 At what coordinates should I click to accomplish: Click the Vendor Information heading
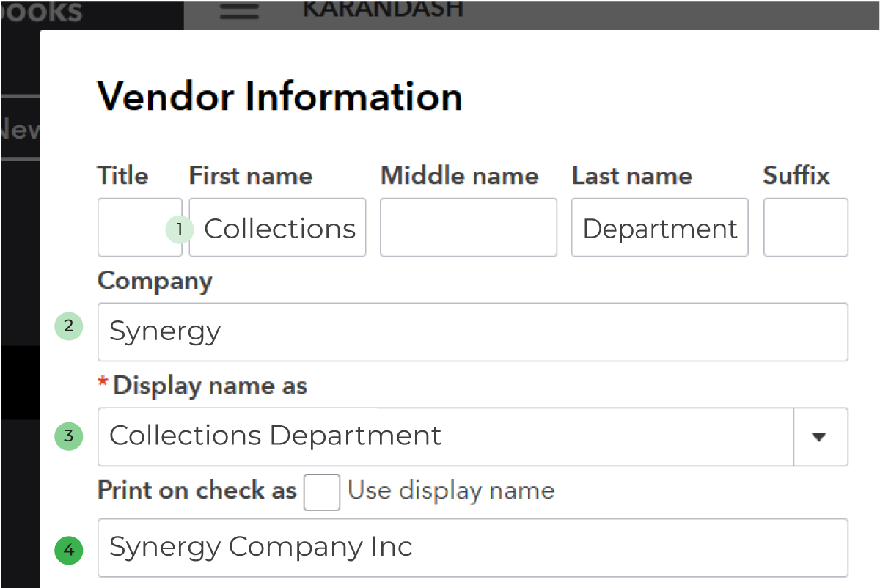pyautogui.click(x=280, y=96)
